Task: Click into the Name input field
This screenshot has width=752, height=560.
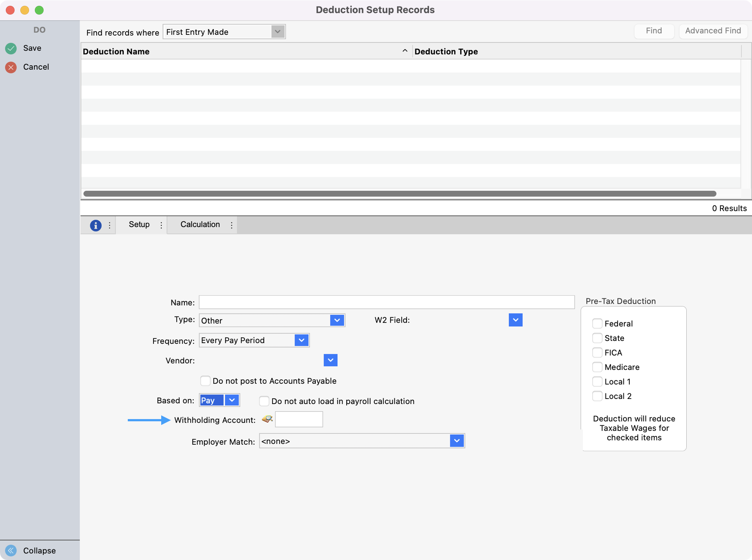Action: [386, 302]
